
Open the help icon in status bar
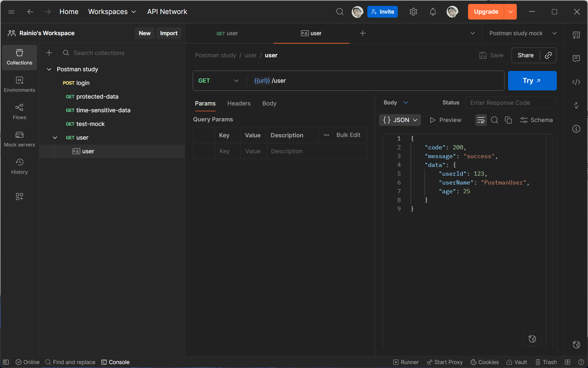581,362
